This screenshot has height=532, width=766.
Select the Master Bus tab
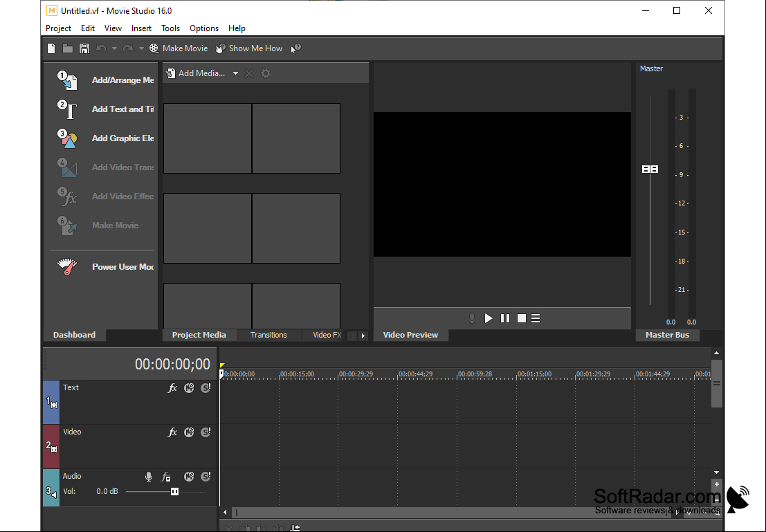pyautogui.click(x=667, y=335)
